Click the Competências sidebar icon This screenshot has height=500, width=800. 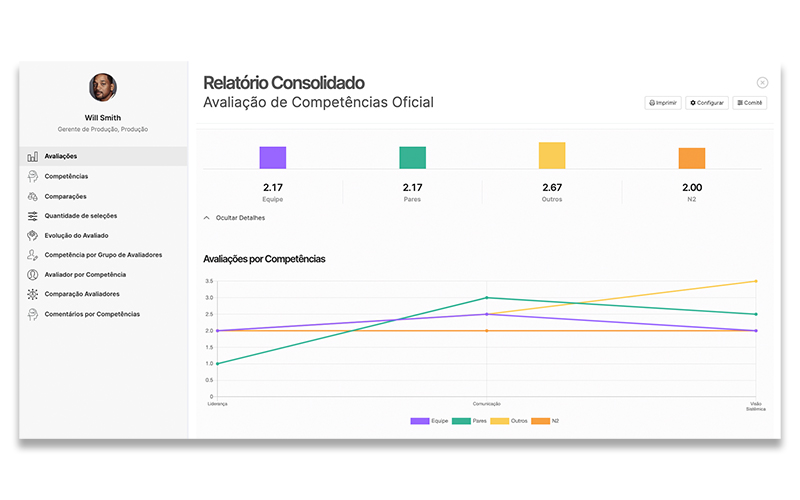33,177
